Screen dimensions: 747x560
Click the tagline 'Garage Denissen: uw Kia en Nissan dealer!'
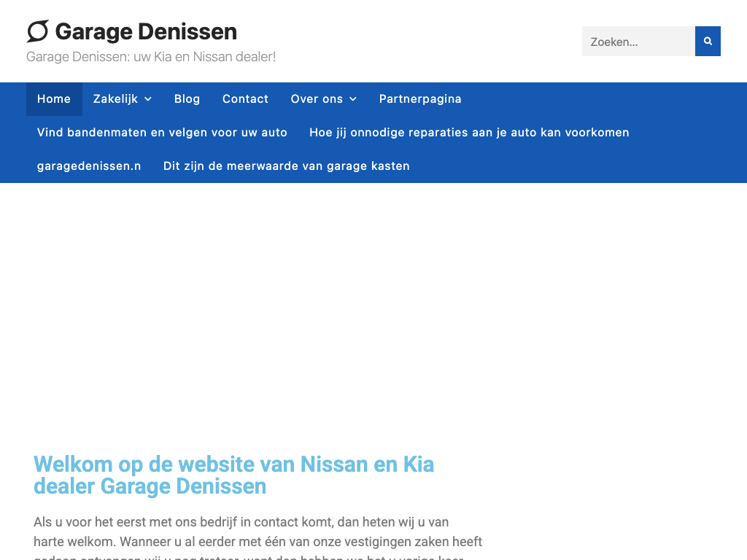(x=151, y=57)
